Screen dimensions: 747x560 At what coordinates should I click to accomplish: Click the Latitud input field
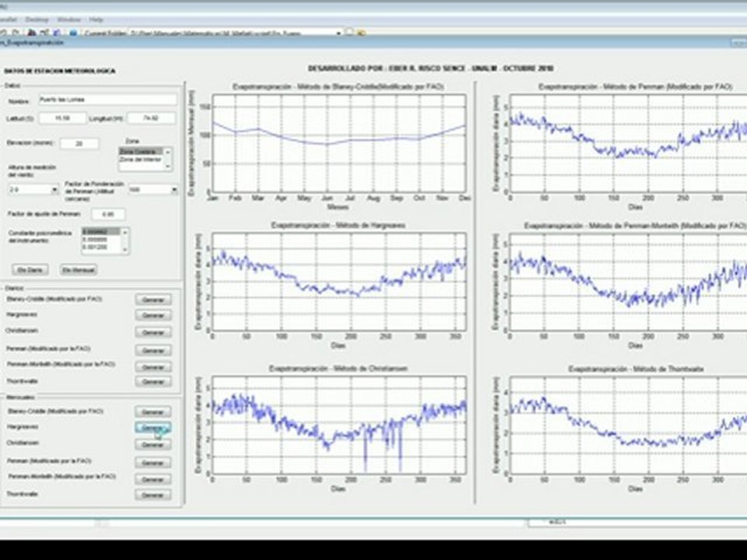click(x=62, y=118)
